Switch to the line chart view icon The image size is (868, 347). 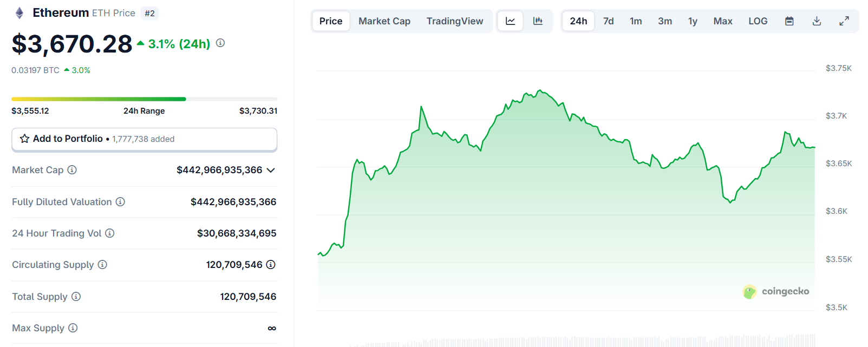[510, 21]
